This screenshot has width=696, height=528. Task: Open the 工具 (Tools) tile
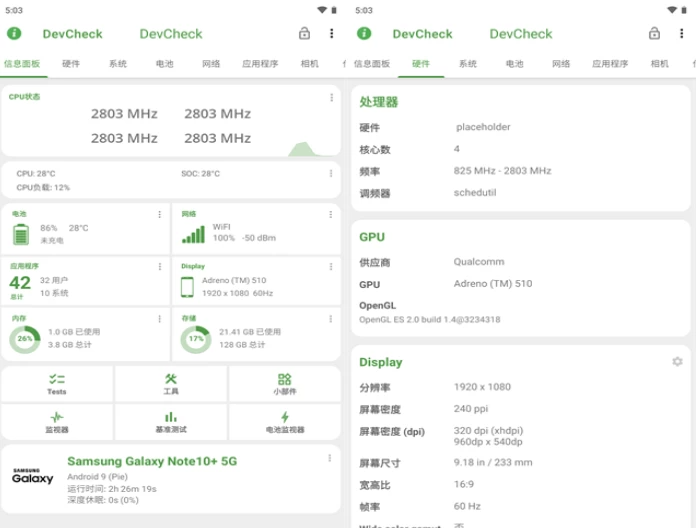(171, 384)
